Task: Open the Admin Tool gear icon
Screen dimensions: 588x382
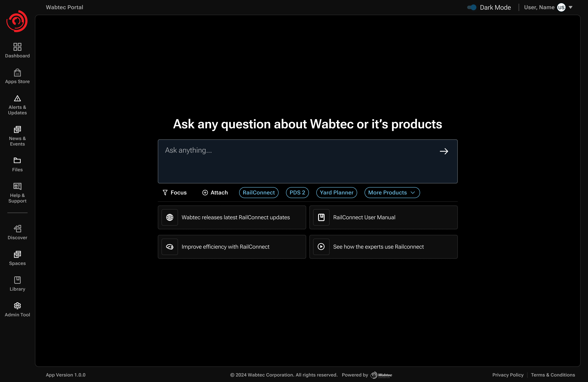Action: [x=17, y=306]
